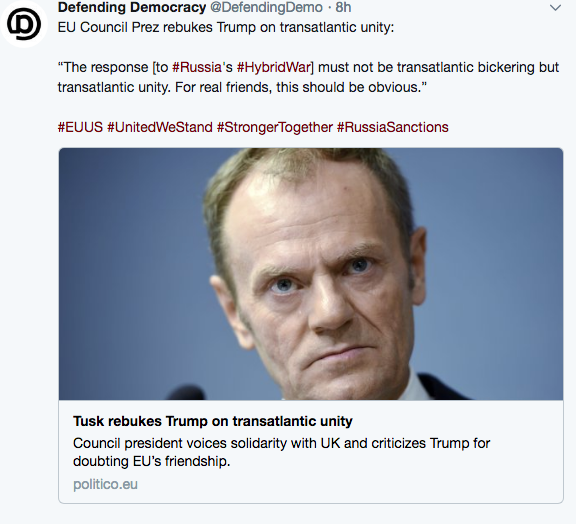
Task: Select the #StrongerTogether hashtag
Action: pyautogui.click(x=275, y=127)
